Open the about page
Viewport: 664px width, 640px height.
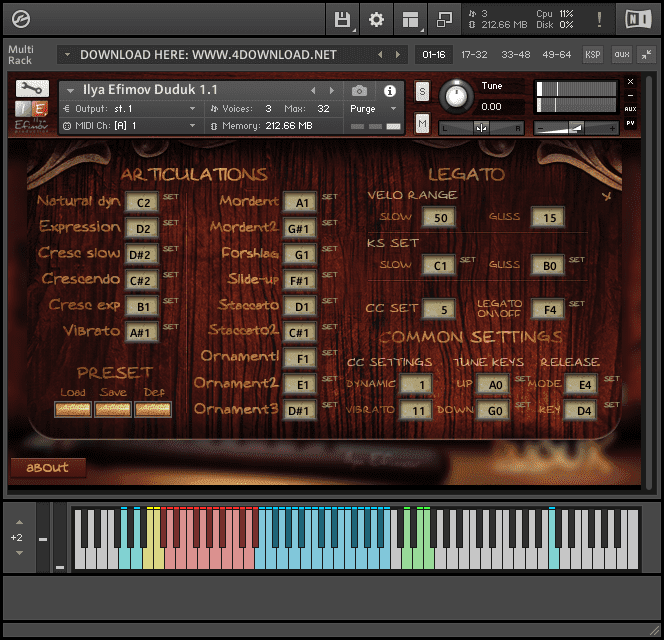point(47,467)
